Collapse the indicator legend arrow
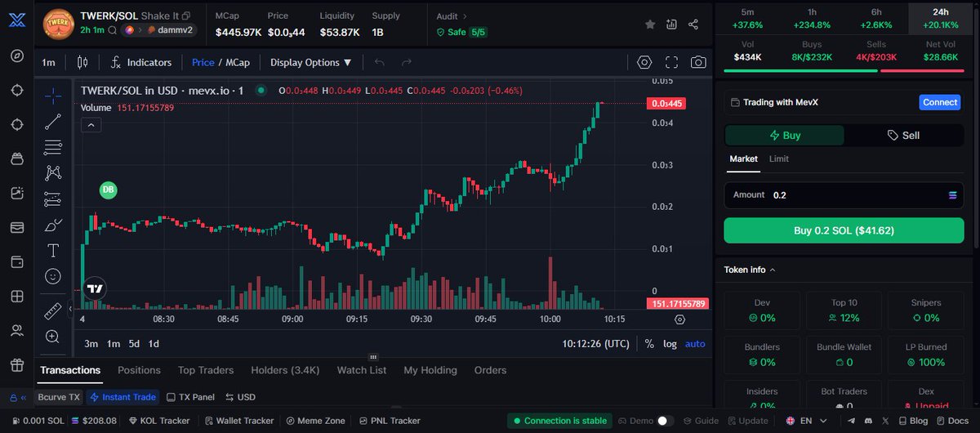This screenshot has height=433, width=980. point(91,125)
